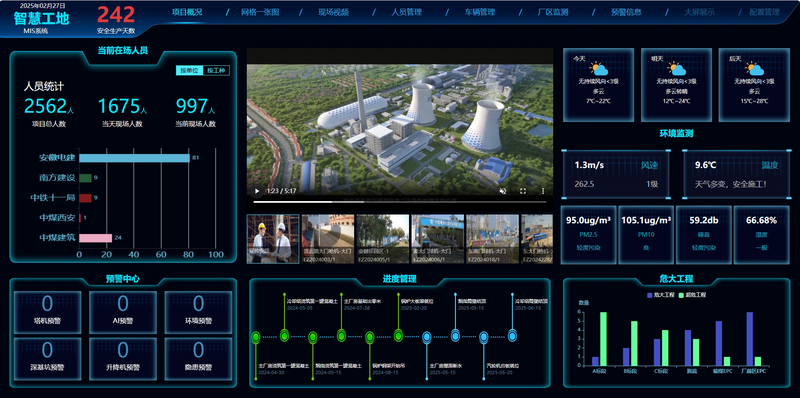Click the 2025-06-15 blue milestone node
The height and width of the screenshot is (398, 800).
(512, 336)
